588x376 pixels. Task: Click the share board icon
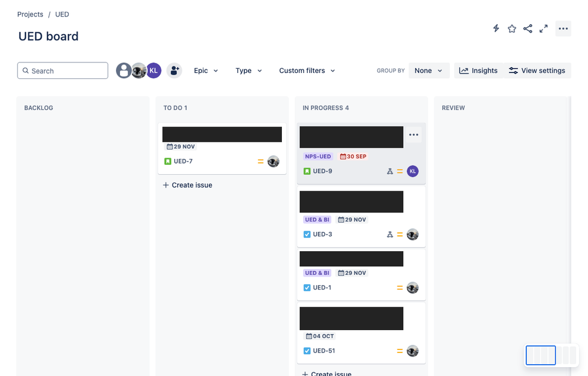coord(527,28)
